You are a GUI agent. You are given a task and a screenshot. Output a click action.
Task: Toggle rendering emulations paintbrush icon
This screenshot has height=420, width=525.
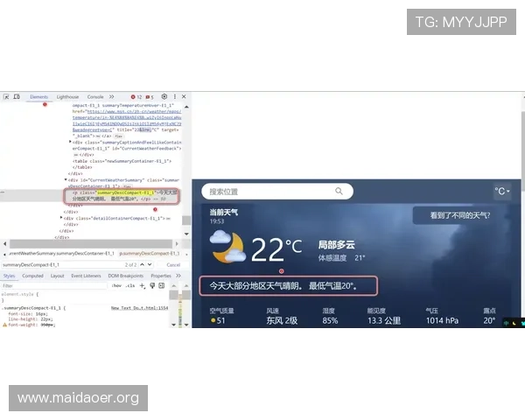pyautogui.click(x=152, y=286)
